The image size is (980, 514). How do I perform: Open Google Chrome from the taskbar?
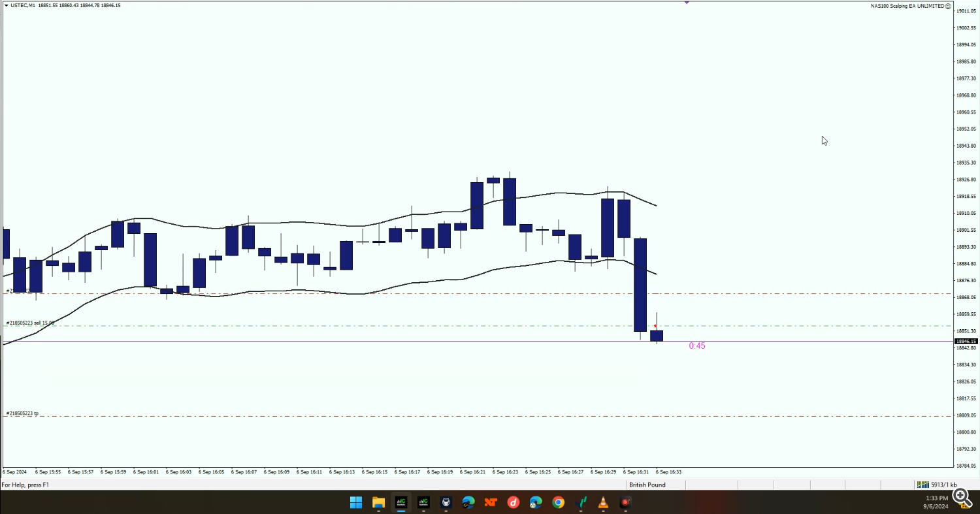[558, 502]
